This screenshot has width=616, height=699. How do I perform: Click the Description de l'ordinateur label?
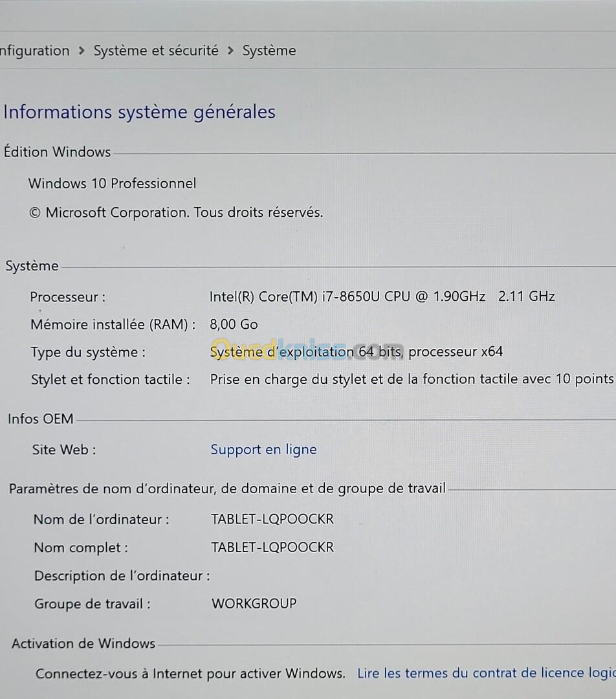click(x=122, y=575)
